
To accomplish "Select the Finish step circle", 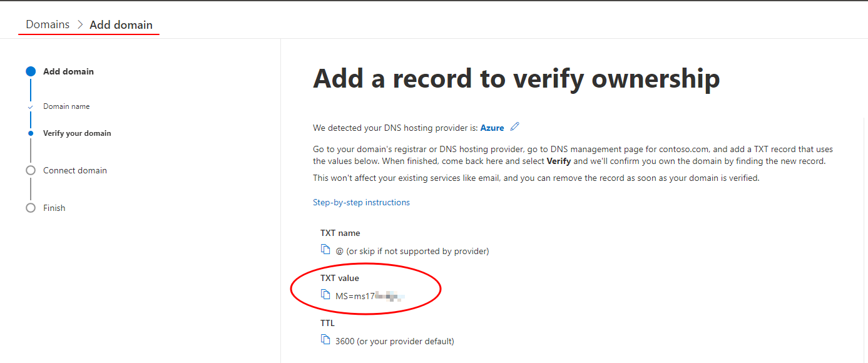I will [31, 207].
